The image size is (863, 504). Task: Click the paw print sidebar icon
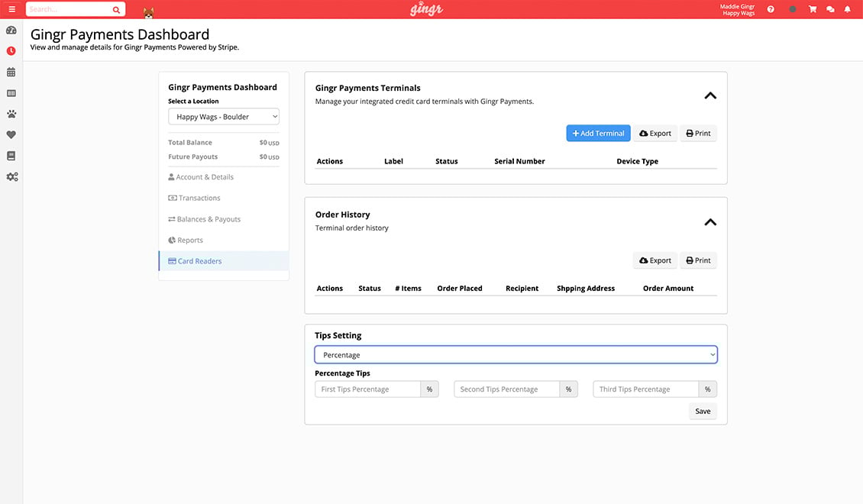tap(11, 114)
